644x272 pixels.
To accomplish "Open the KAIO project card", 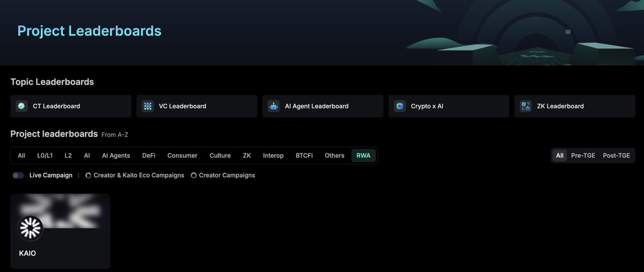I will (60, 231).
